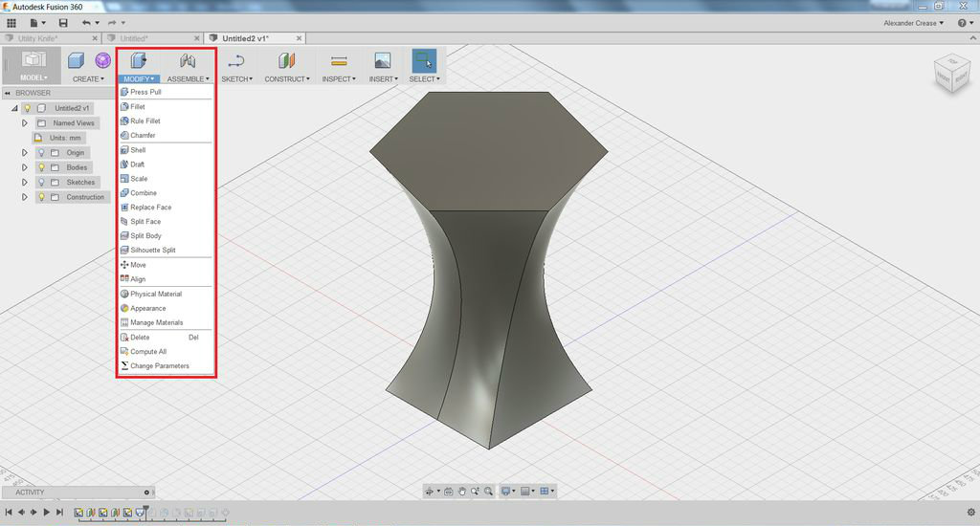Toggle visibility lightbulb for Construction folder
The image size is (980, 526).
41,197
